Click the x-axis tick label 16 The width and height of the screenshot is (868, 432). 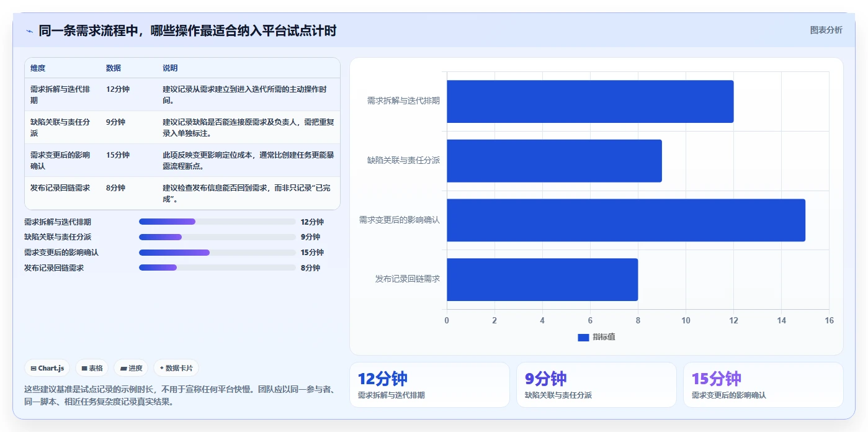tap(829, 320)
